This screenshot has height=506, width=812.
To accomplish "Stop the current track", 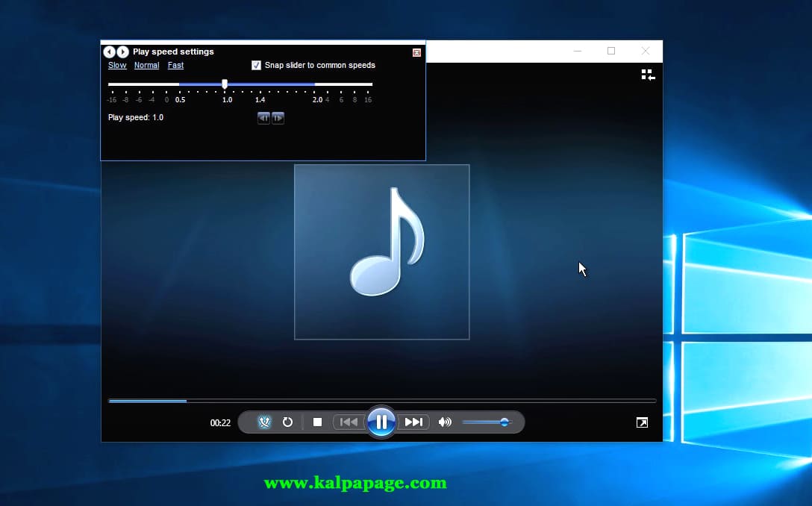I will [x=317, y=422].
